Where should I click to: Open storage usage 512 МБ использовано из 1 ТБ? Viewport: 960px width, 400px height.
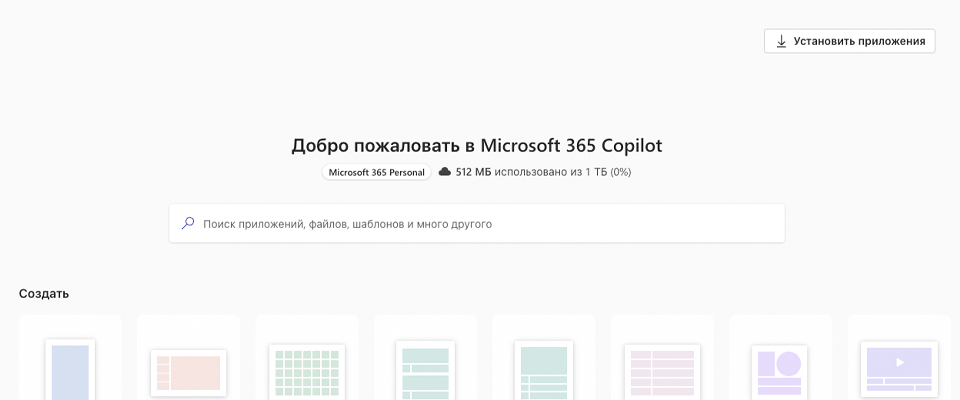(x=543, y=172)
